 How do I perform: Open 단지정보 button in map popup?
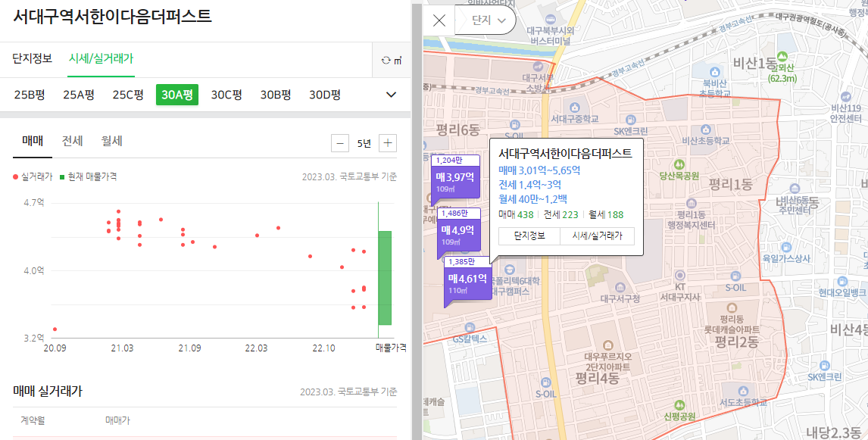(x=529, y=236)
